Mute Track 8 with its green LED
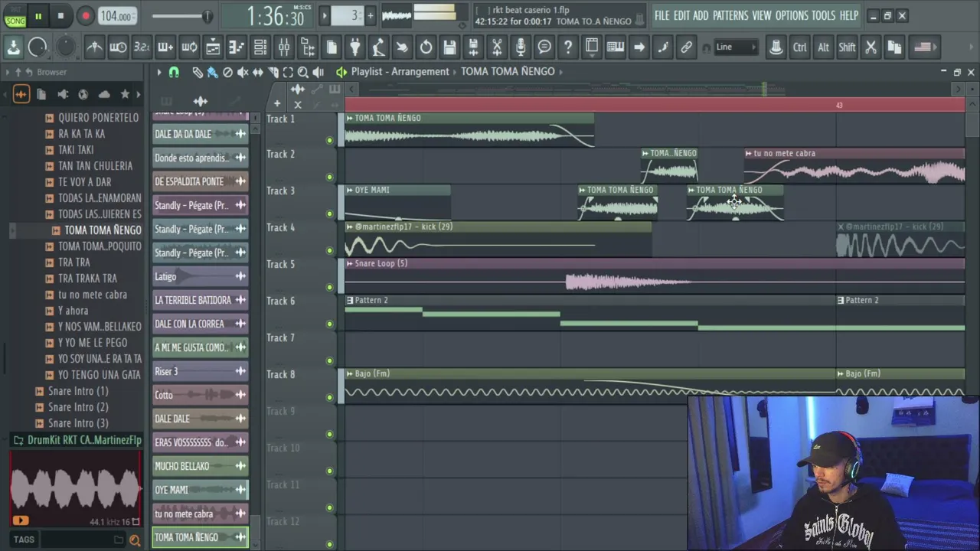Image resolution: width=980 pixels, height=551 pixels. point(330,397)
